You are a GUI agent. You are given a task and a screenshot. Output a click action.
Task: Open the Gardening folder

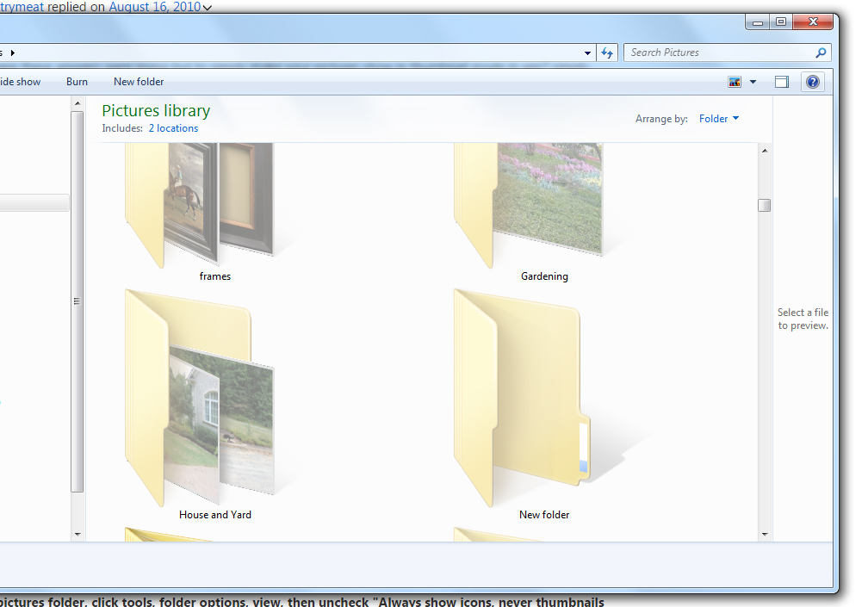pos(529,205)
